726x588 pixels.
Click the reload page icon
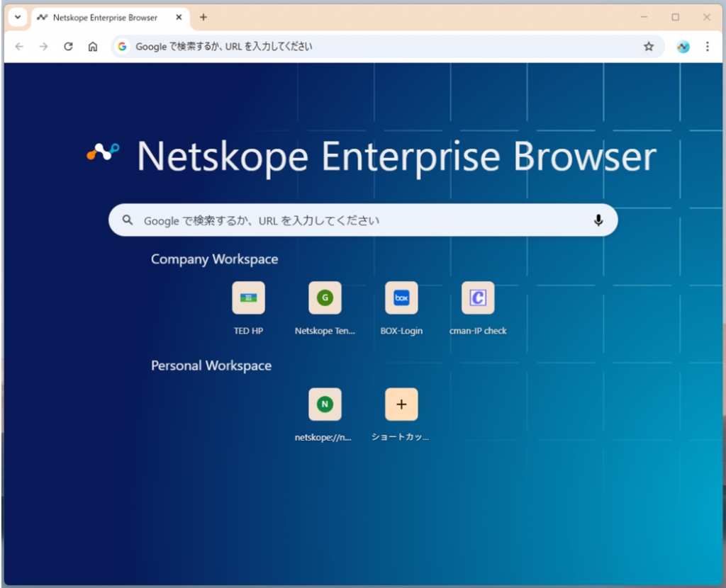click(x=68, y=46)
